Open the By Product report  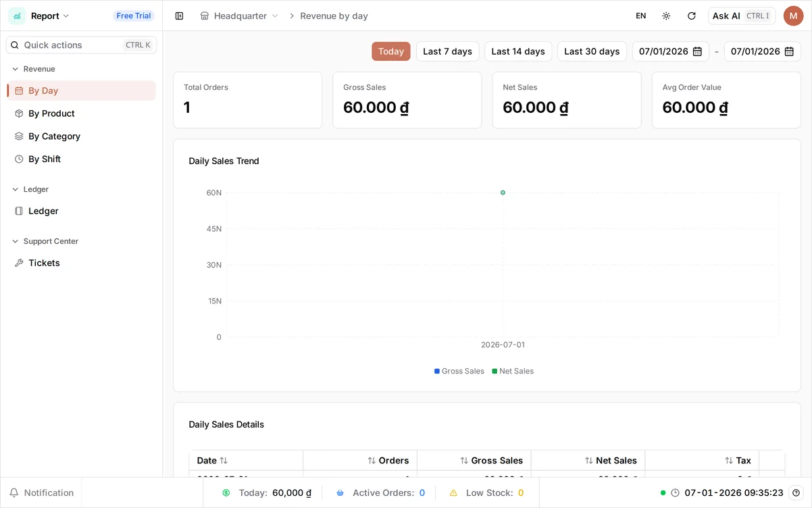pyautogui.click(x=81, y=113)
